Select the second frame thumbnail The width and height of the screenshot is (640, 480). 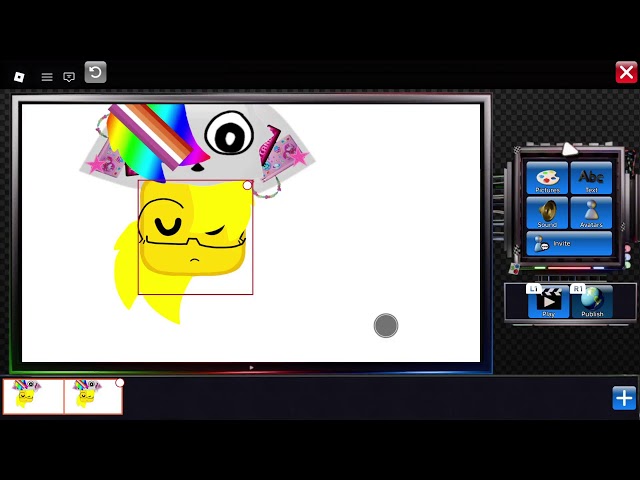tap(93, 397)
